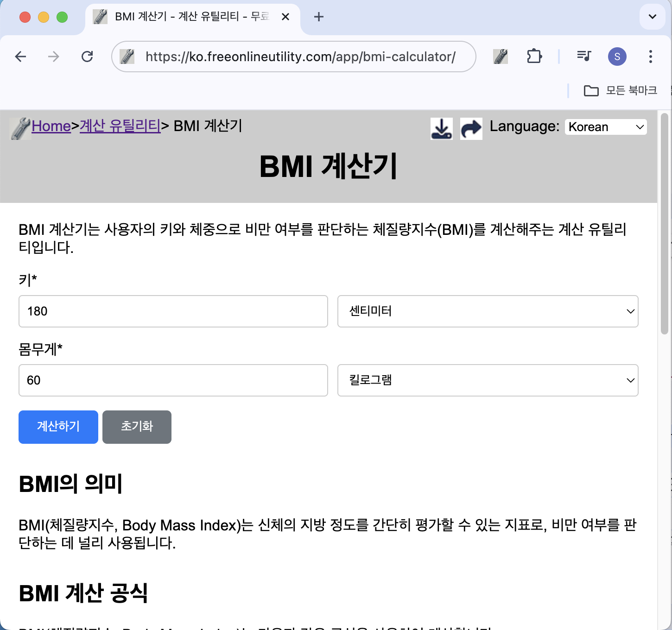Expand the tab search chevron
672x630 pixels.
653,17
